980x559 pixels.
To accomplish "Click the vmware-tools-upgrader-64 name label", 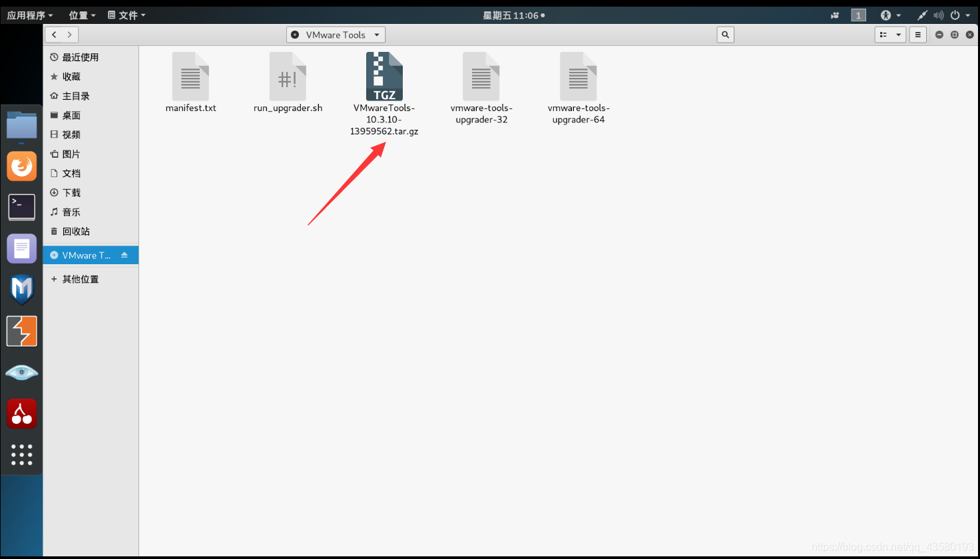I will [579, 114].
